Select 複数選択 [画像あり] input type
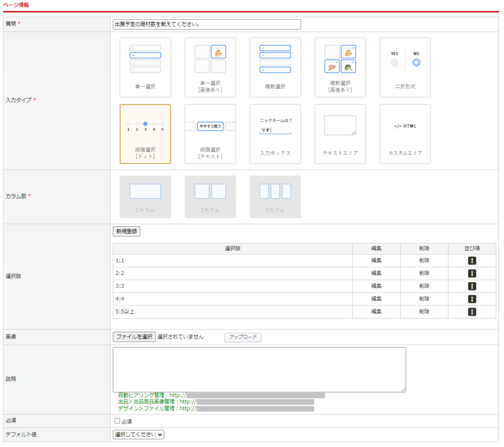 tap(340, 67)
